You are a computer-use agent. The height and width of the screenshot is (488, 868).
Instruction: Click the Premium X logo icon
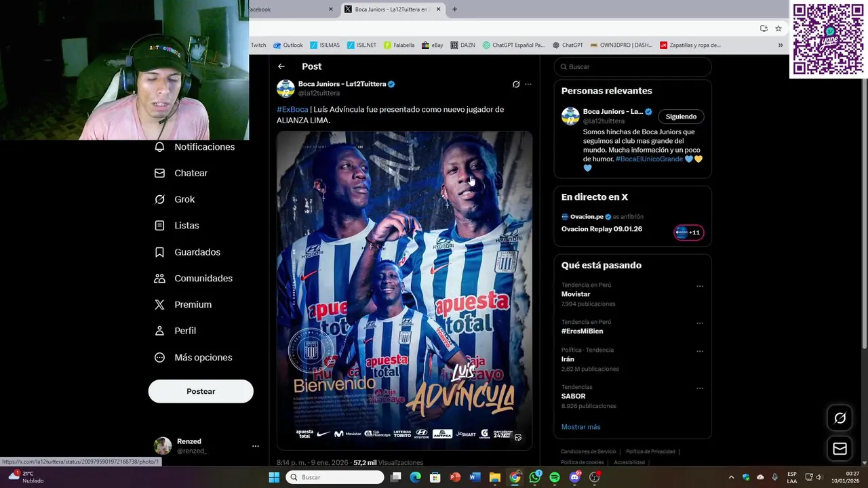(159, 305)
